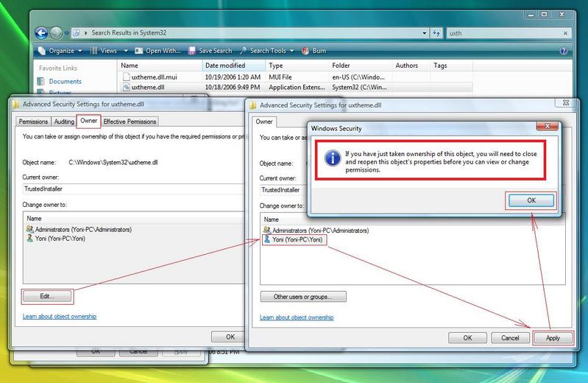Screen dimensions: 588x383
Task: Select the uxtheme.dll.mui file icon
Action: tap(126, 77)
